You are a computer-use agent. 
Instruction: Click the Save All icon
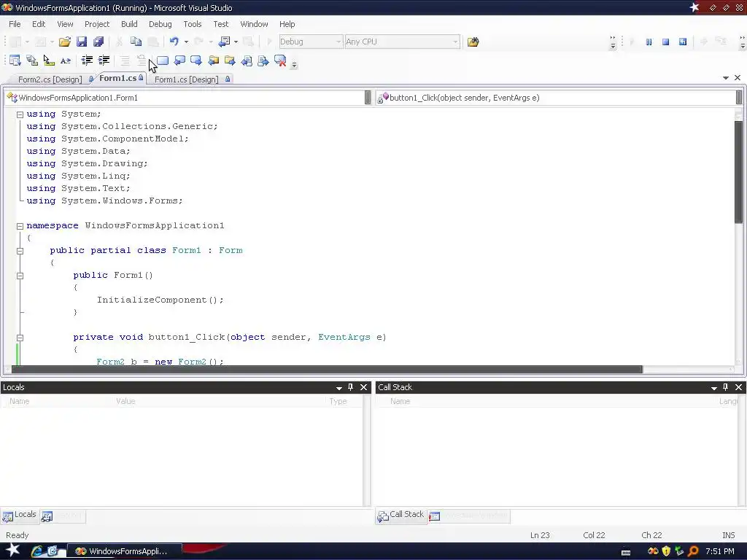(98, 42)
